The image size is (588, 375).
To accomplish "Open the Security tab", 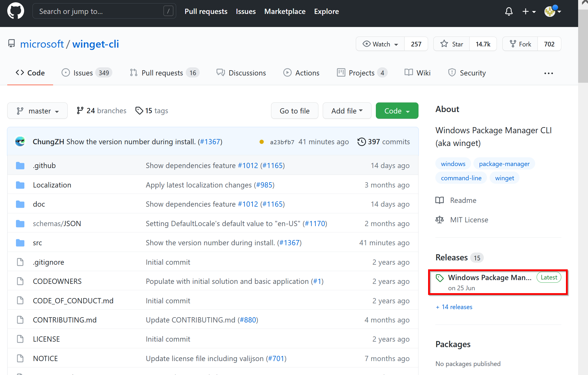I will pos(467,73).
